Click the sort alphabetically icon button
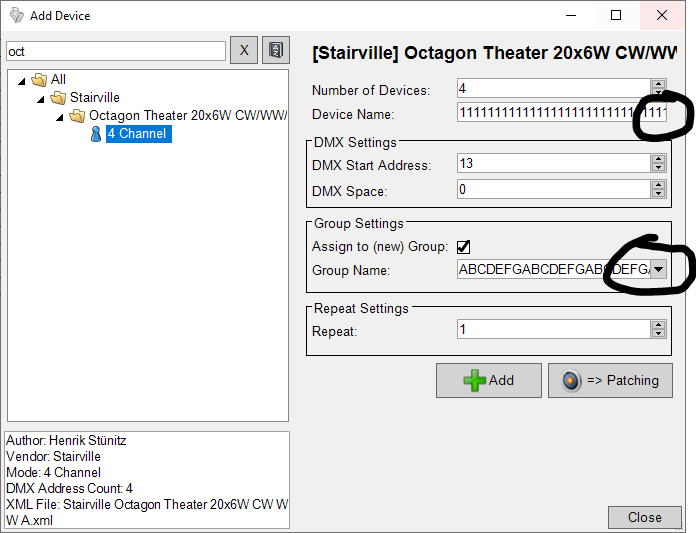The width and height of the screenshot is (696, 533). click(275, 50)
